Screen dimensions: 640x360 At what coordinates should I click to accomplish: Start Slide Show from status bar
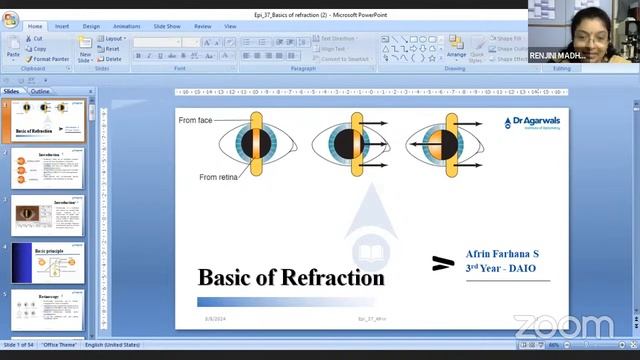(541, 345)
